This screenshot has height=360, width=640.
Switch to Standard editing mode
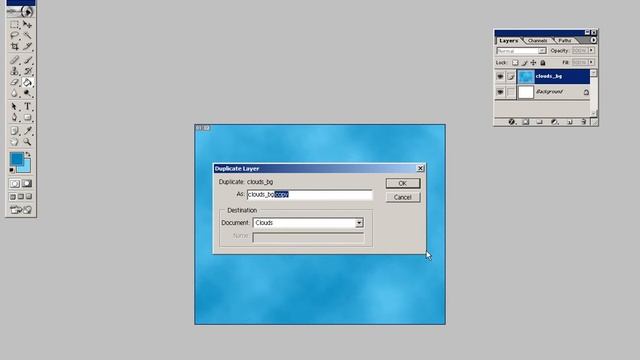coord(15,184)
